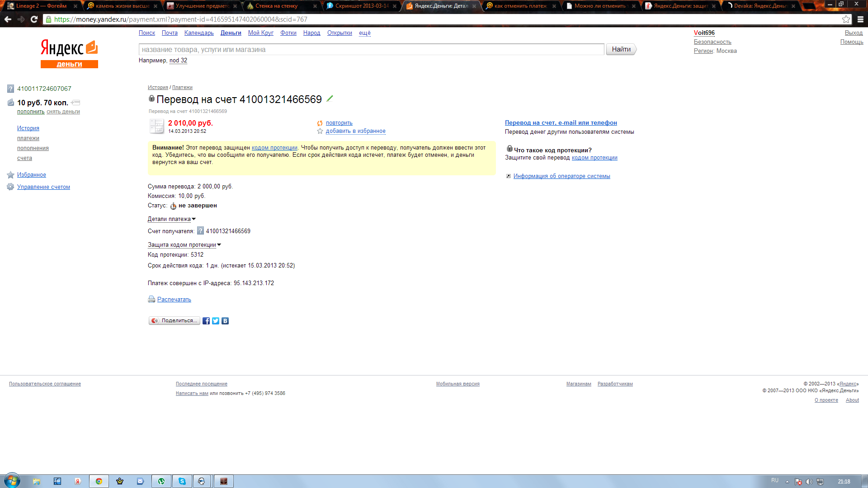The image size is (868, 488).
Task: Open Chrome from the taskbar
Action: tap(99, 481)
